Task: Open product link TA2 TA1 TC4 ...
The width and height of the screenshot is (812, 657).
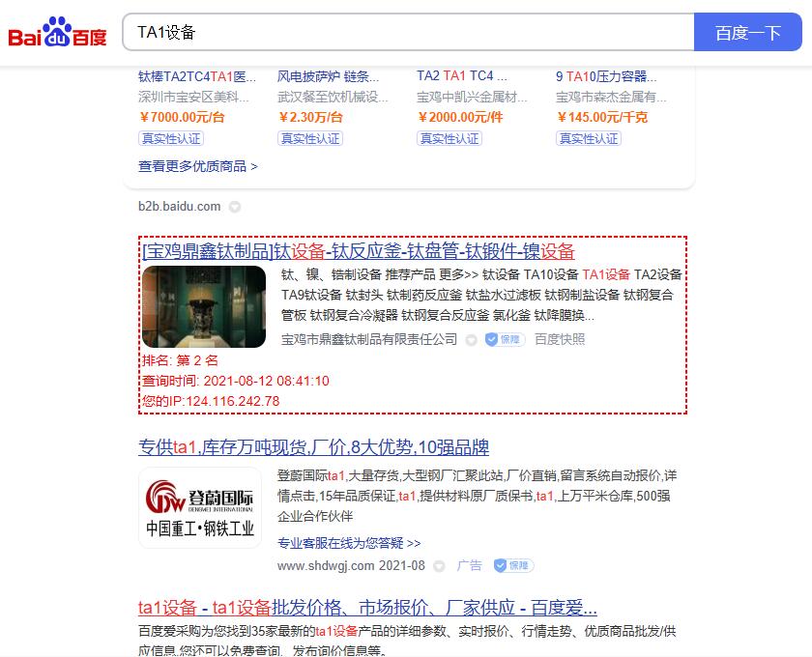Action: [x=462, y=76]
